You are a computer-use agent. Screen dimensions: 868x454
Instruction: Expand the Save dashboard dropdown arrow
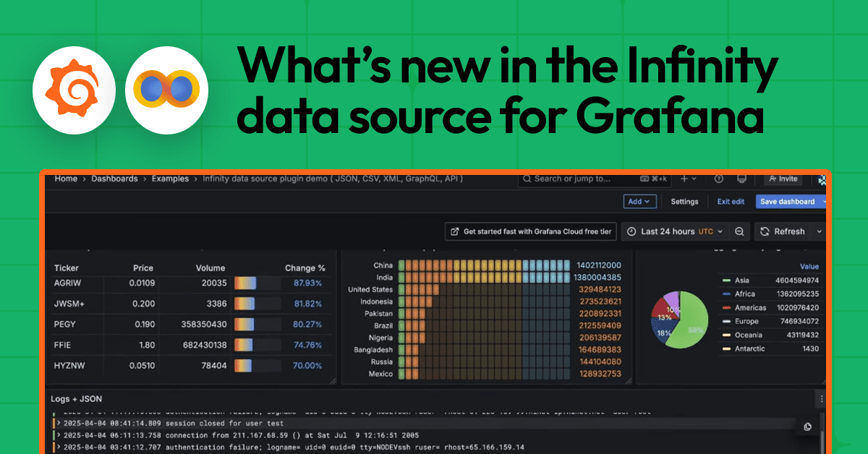(825, 202)
